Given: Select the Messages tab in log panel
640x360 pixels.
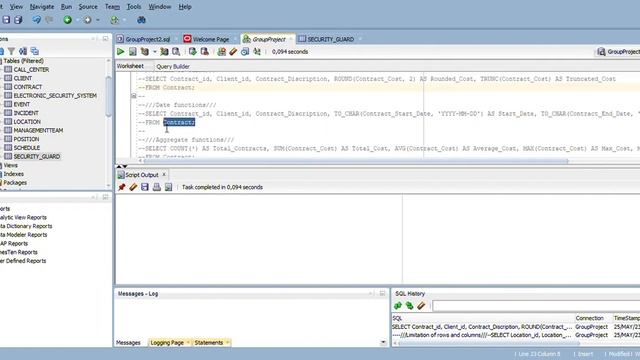Looking at the screenshot, I should click(128, 342).
